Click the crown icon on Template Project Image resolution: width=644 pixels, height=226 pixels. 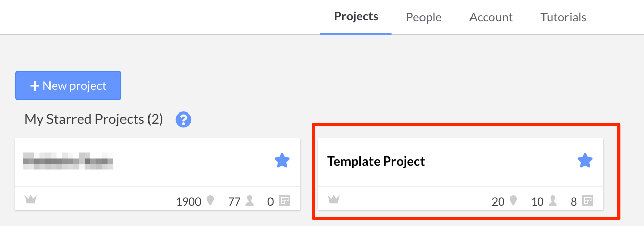point(334,199)
